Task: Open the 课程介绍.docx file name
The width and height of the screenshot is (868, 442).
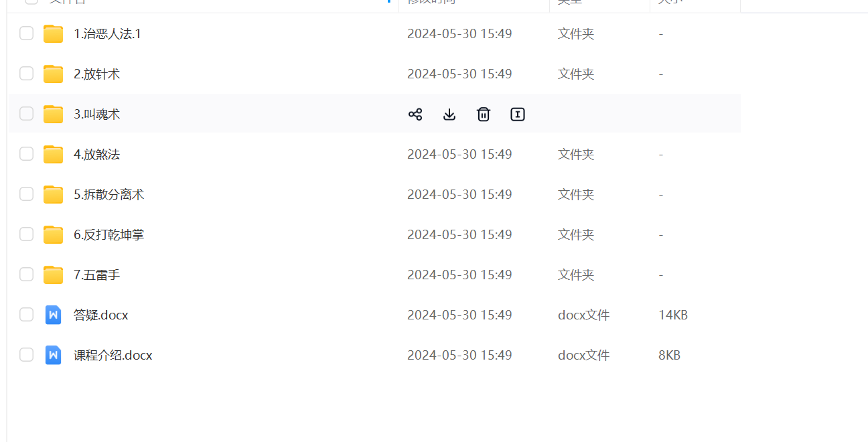Action: tap(113, 356)
